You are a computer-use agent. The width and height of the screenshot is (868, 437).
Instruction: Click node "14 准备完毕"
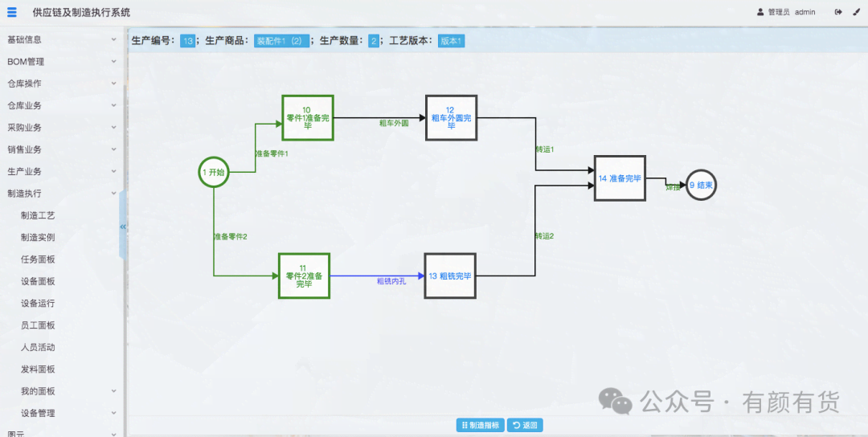click(620, 178)
